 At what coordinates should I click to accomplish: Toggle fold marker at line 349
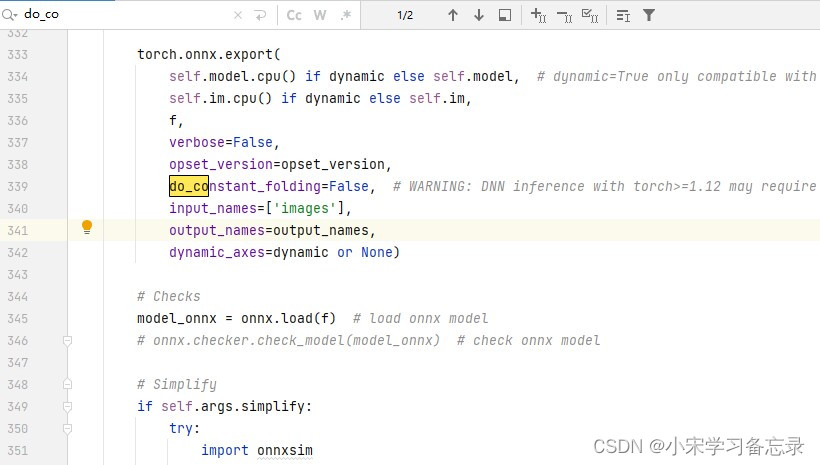67,406
